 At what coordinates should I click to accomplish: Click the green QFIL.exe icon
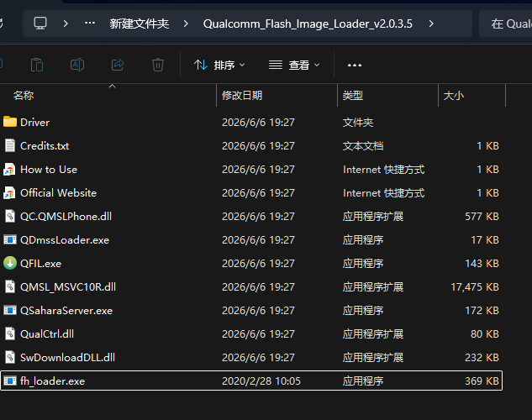[10, 263]
